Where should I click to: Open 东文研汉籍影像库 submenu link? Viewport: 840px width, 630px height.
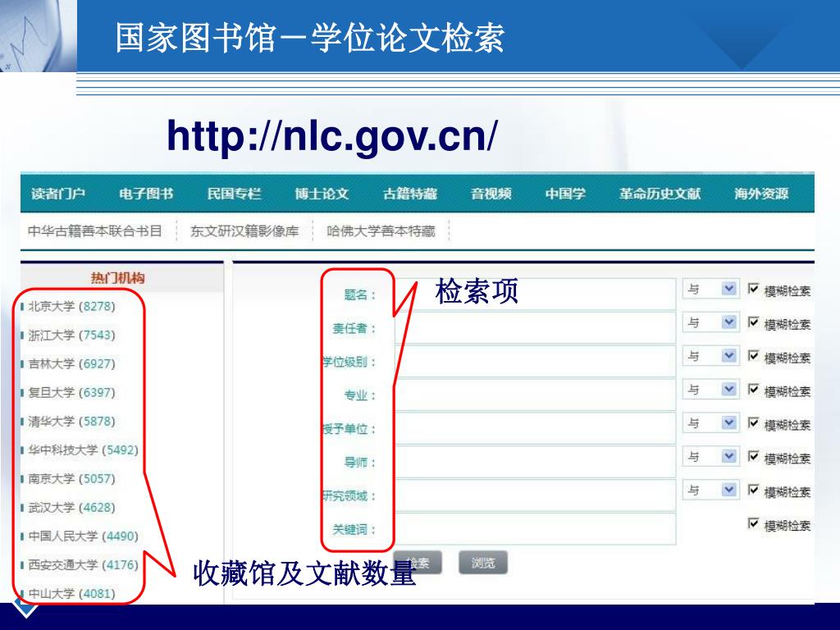(244, 231)
